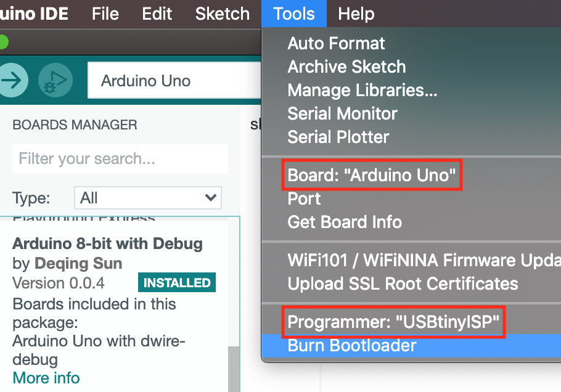561x392 pixels.
Task: Open the Sketch menu
Action: pos(222,14)
